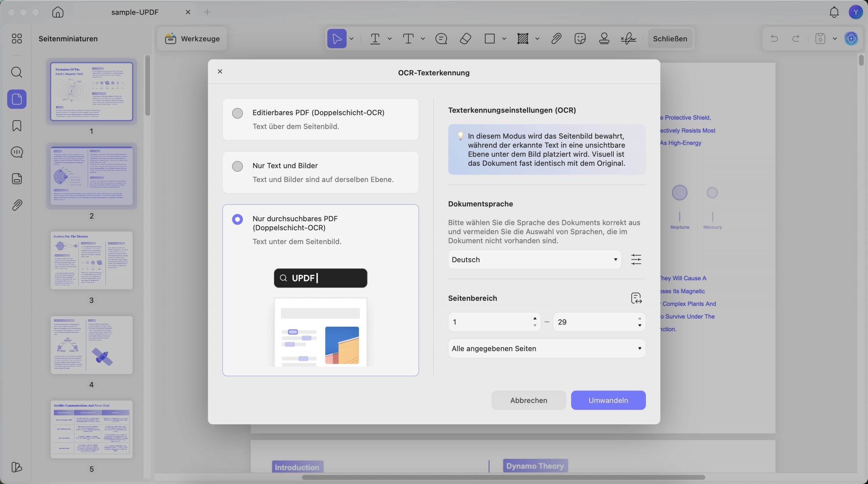Image resolution: width=868 pixels, height=484 pixels.
Task: Open the attachments paperclip sidebar icon
Action: coord(17,205)
